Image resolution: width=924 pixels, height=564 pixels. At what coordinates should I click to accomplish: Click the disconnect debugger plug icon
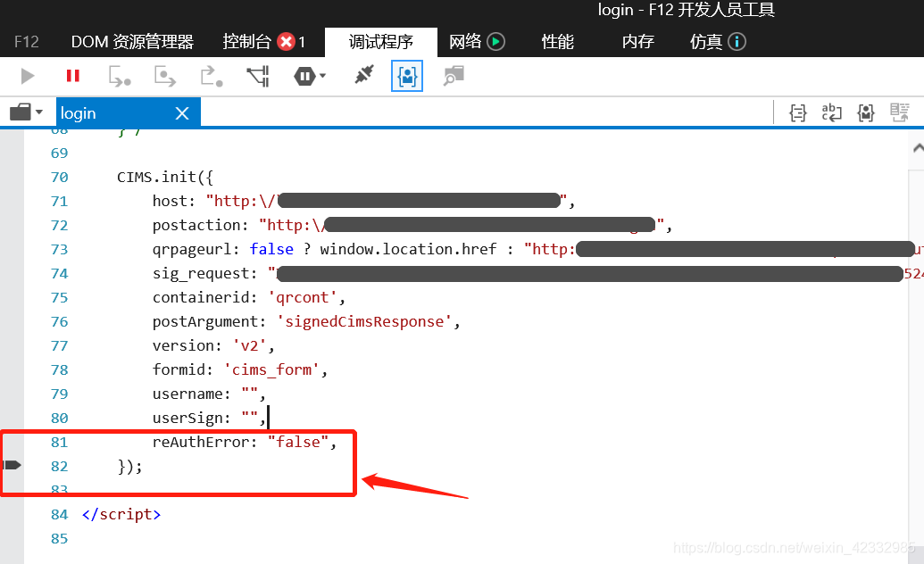tap(364, 75)
